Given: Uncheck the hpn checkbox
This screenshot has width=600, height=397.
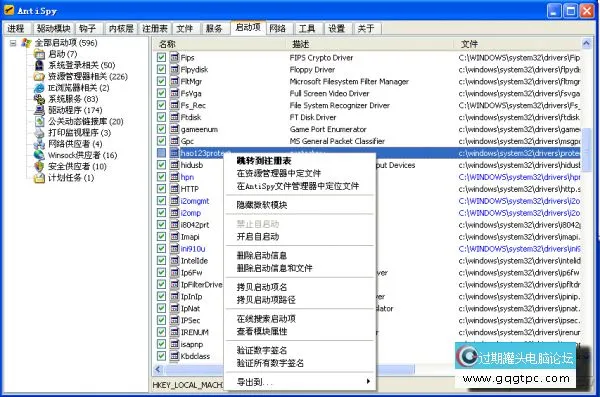Looking at the screenshot, I should [161, 177].
